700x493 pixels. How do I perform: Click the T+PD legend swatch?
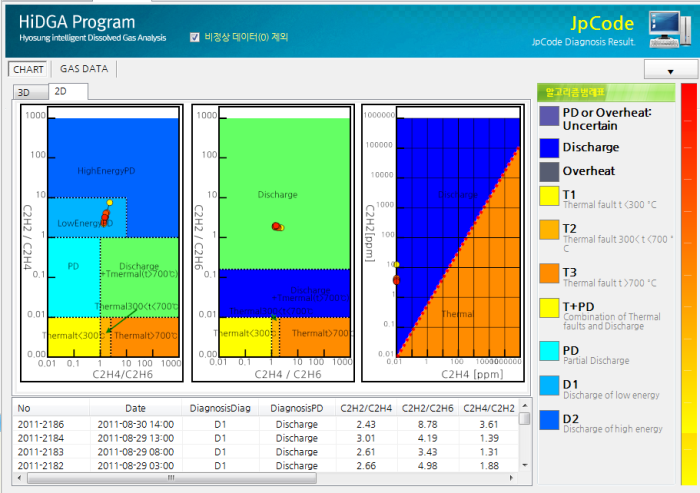[x=549, y=308]
